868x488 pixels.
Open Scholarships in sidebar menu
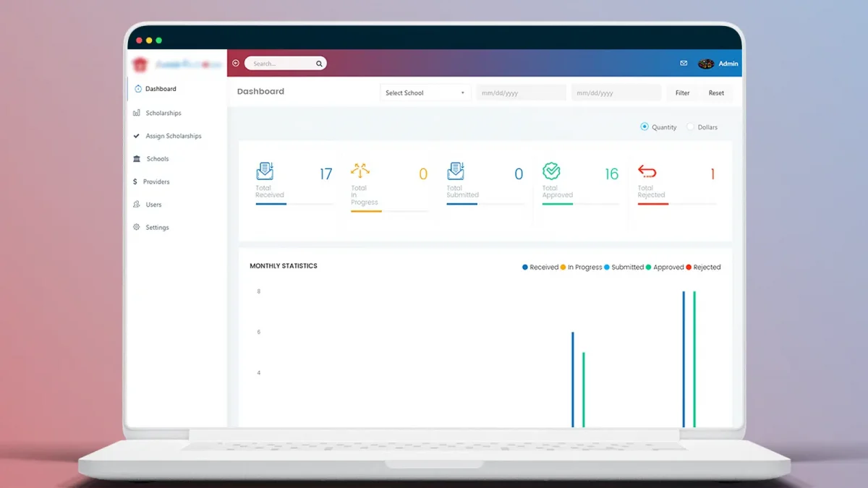coord(163,113)
